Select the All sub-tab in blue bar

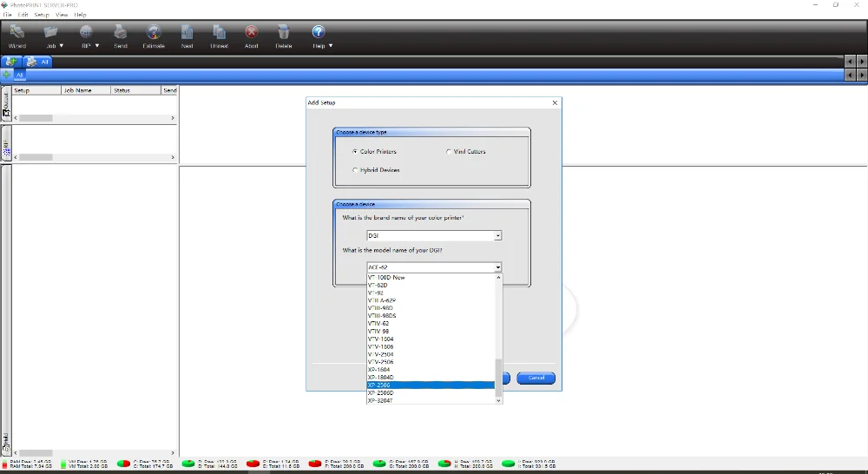point(20,75)
